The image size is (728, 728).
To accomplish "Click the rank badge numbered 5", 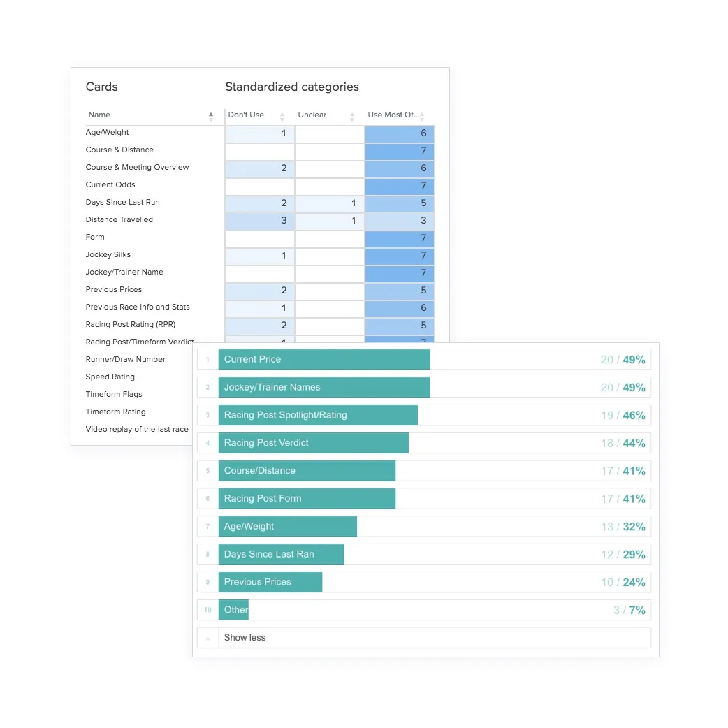I will (208, 470).
